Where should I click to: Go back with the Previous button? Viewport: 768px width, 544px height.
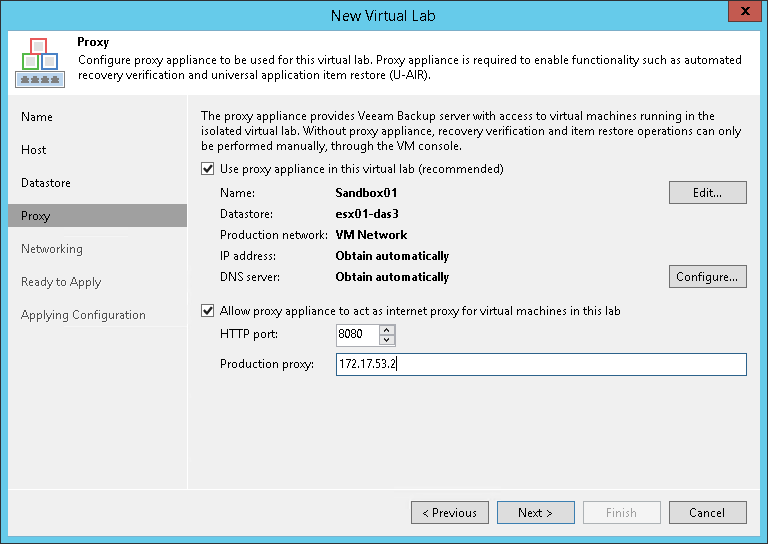[450, 513]
